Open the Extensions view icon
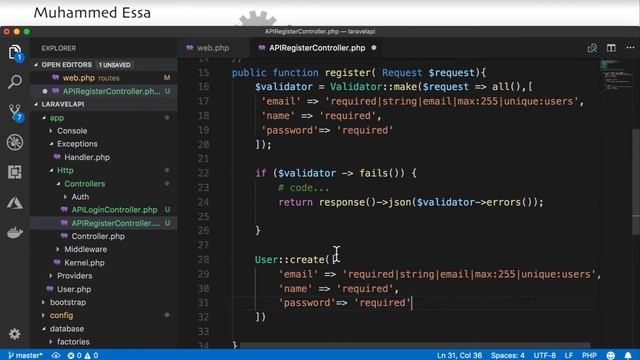 point(15,172)
